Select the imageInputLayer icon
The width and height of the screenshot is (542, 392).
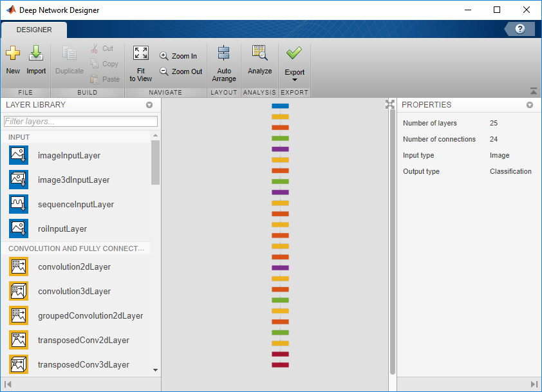click(x=19, y=155)
